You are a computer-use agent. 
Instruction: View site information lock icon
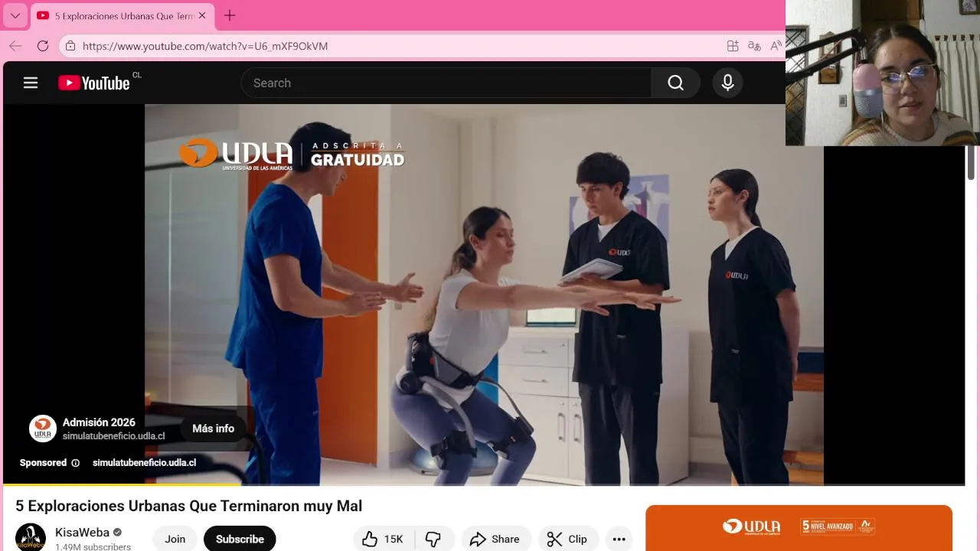(70, 46)
